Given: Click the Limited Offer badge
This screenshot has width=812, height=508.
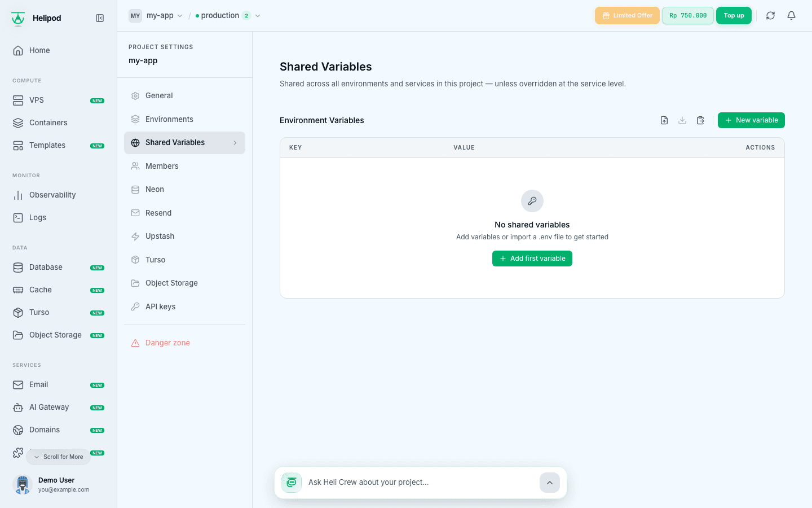Looking at the screenshot, I should coord(627,16).
